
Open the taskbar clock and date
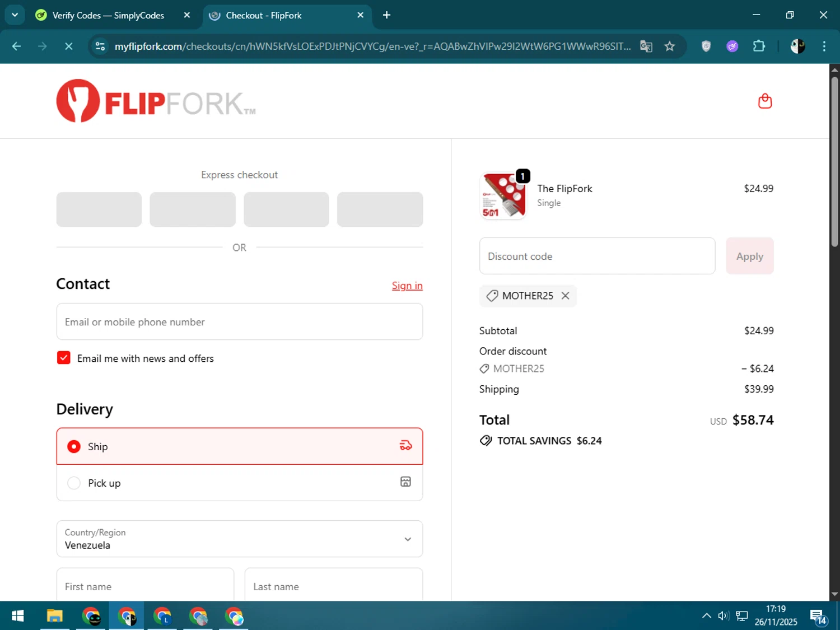point(776,615)
